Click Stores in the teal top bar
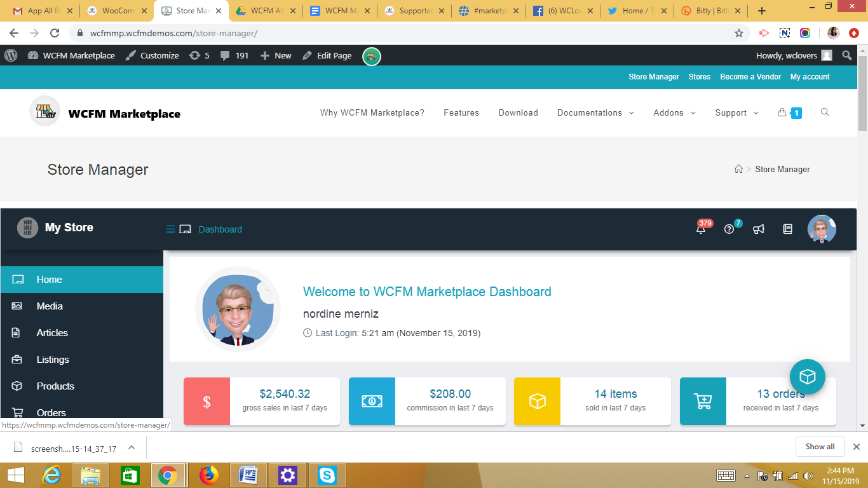Image resolution: width=868 pixels, height=488 pixels. click(700, 77)
